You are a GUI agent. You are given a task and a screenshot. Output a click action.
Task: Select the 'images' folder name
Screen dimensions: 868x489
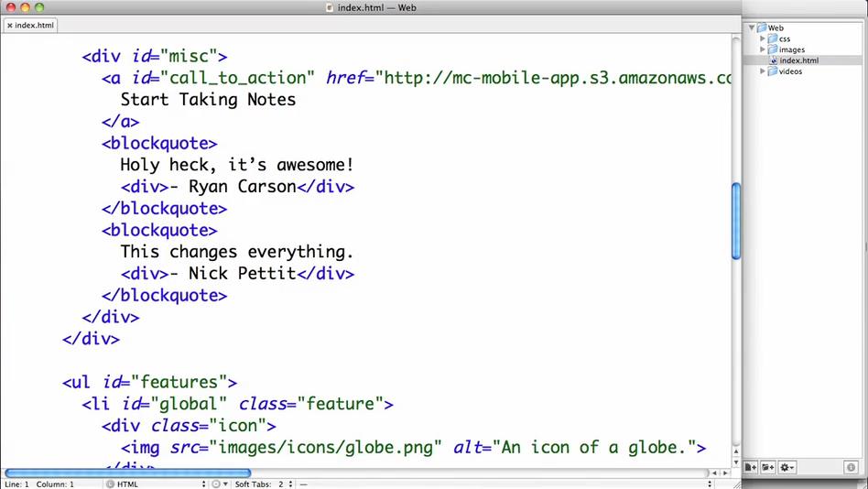[792, 49]
